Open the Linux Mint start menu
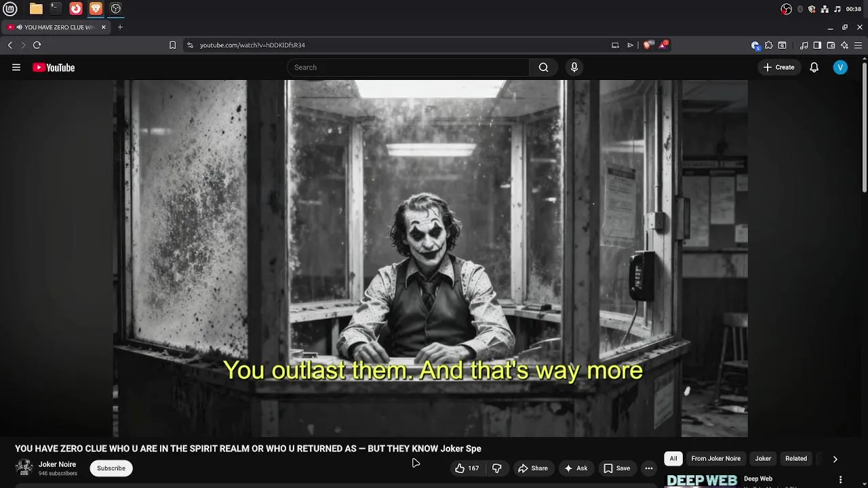 [10, 9]
